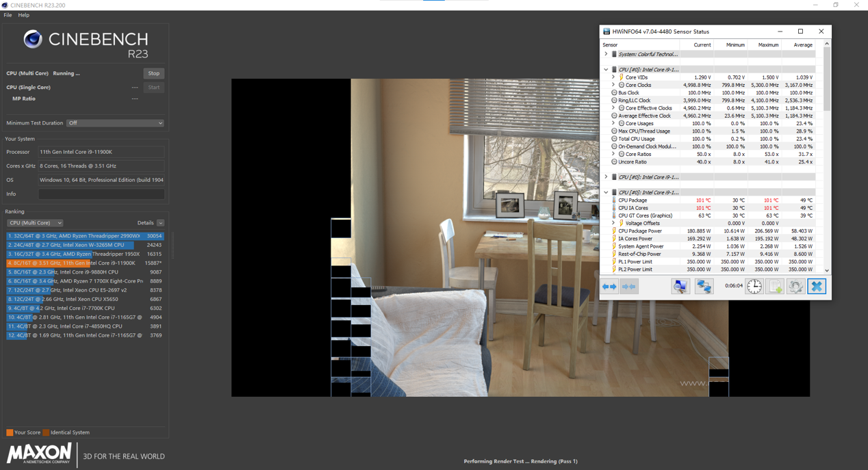This screenshot has height=470, width=868.
Task: Select the CPU Package Power sensor row
Action: 708,231
